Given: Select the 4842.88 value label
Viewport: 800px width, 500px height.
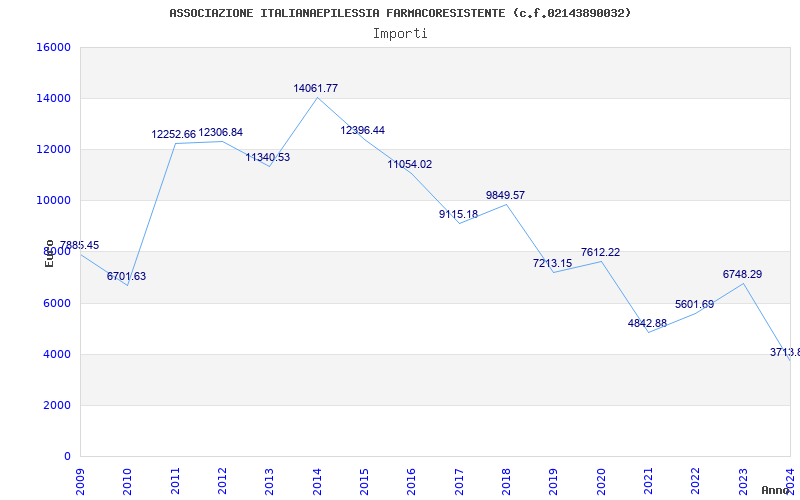Looking at the screenshot, I should click(x=647, y=323).
